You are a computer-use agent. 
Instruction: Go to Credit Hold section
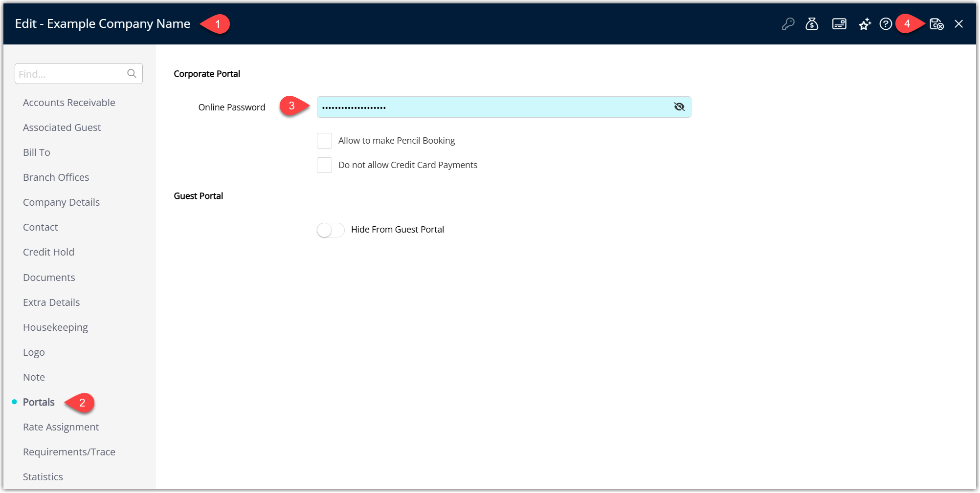(x=48, y=252)
